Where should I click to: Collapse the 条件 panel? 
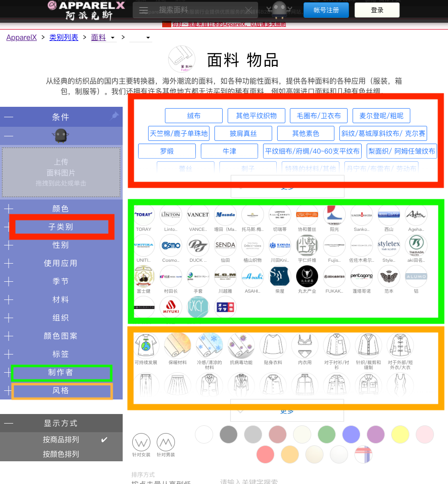tap(9, 117)
